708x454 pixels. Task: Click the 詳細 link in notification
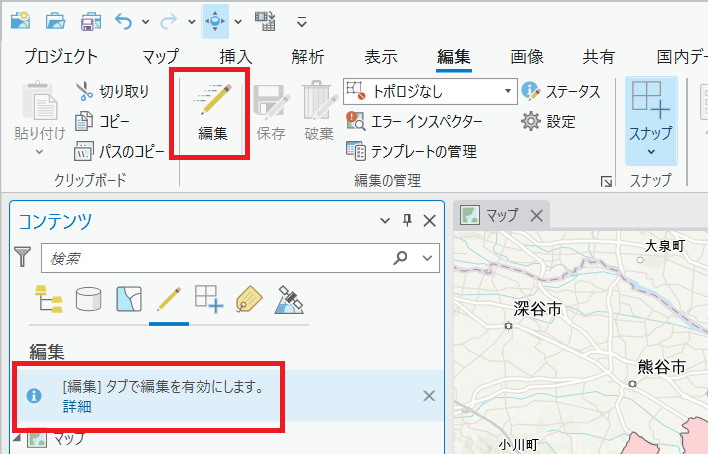[77, 407]
